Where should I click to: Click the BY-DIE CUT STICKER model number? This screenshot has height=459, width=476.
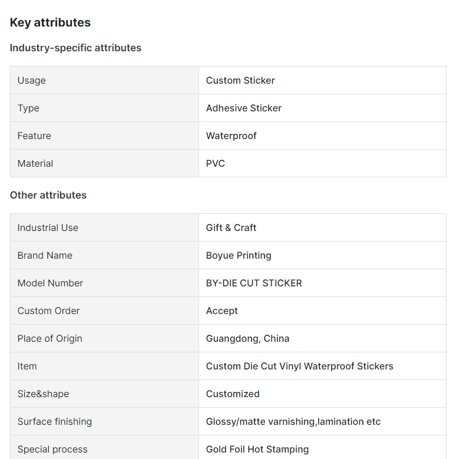tap(254, 283)
